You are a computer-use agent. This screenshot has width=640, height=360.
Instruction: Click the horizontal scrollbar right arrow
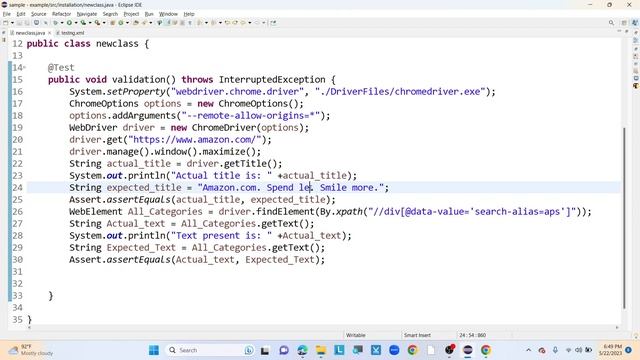[x=617, y=327]
